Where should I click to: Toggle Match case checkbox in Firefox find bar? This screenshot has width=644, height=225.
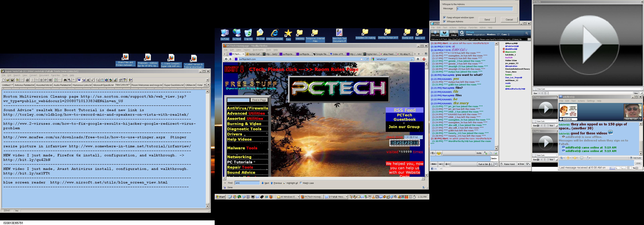(301, 183)
